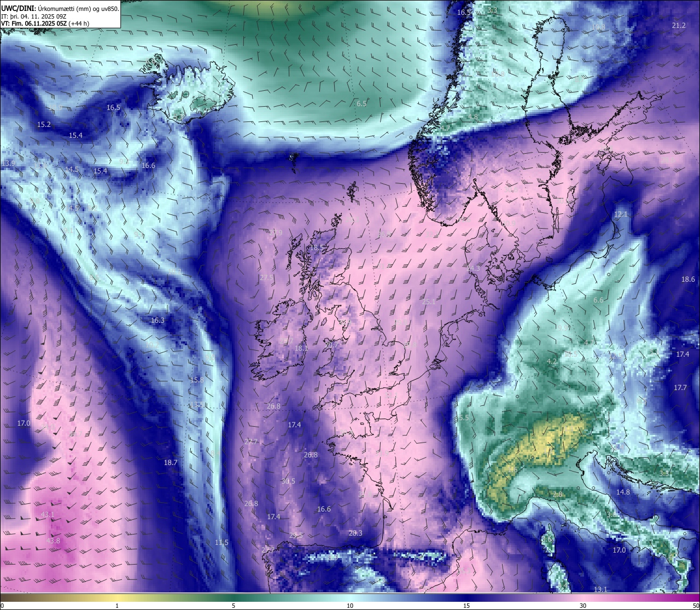The image size is (700, 610).
Task: Click the 18.6 value label
Action: point(688,280)
